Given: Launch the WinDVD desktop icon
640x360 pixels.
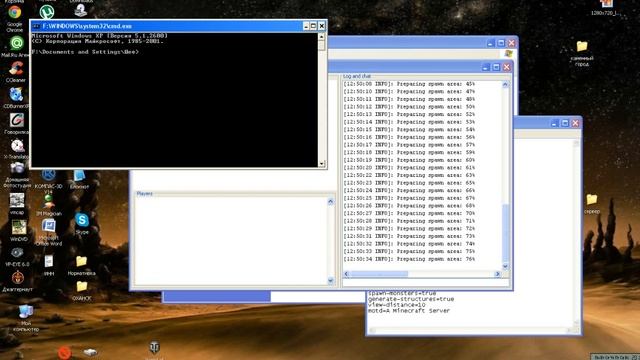Looking at the screenshot, I should [19, 227].
